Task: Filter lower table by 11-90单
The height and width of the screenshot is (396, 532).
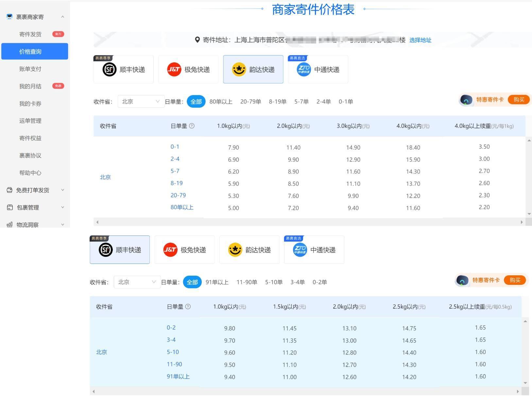Action: pyautogui.click(x=247, y=282)
